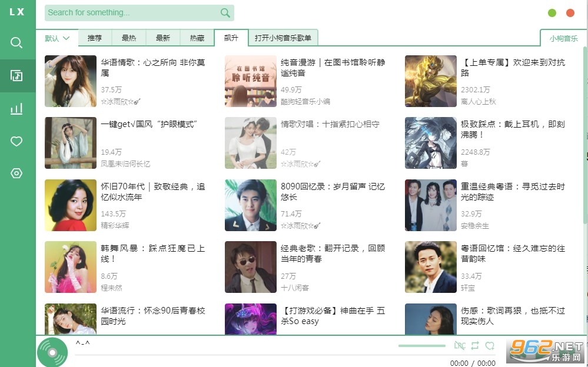Click the 打开小枸音乐歌单 button
Viewport: 588px width, 367px height.
pyautogui.click(x=283, y=38)
